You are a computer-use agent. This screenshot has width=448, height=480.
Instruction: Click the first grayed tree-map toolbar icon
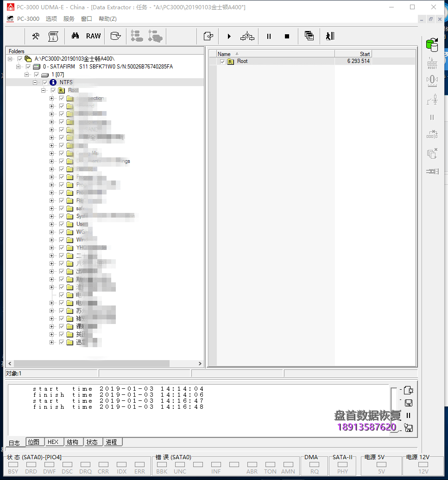pos(137,36)
